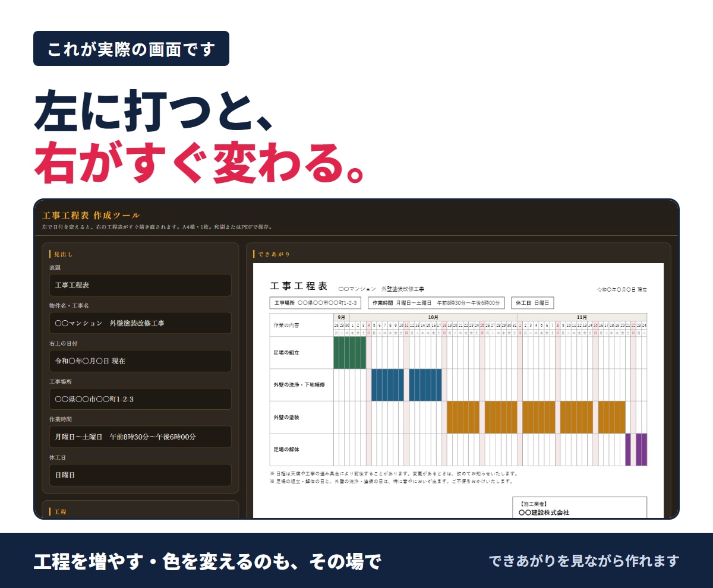Screen dimensions: 713x588
Task: Click the 工程 section header in left panel
Action: 60,511
